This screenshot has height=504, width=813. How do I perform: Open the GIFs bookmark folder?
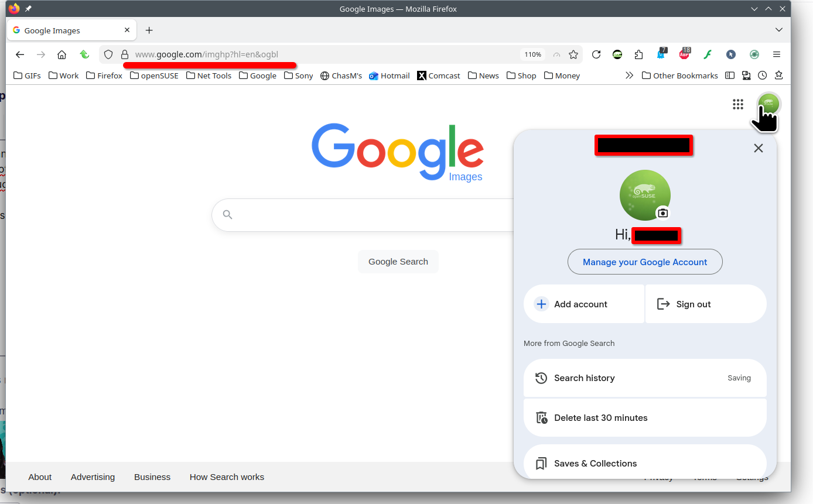tap(27, 76)
